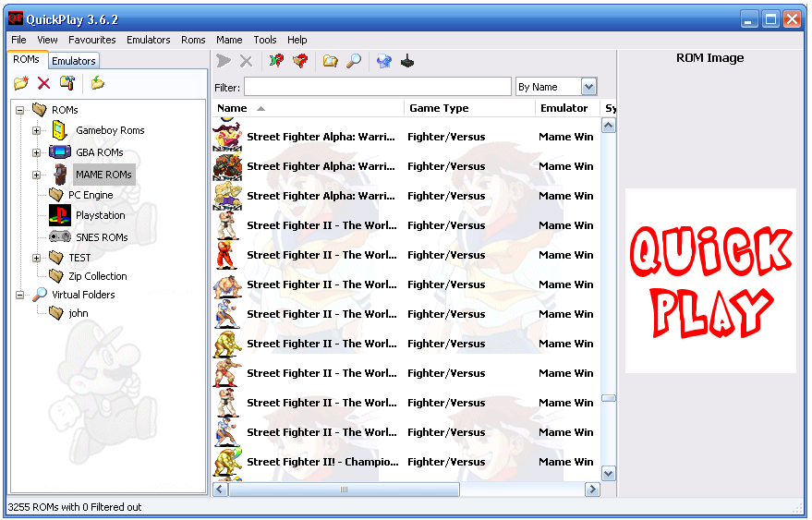Collapse the root ROMs tree node

point(19,110)
